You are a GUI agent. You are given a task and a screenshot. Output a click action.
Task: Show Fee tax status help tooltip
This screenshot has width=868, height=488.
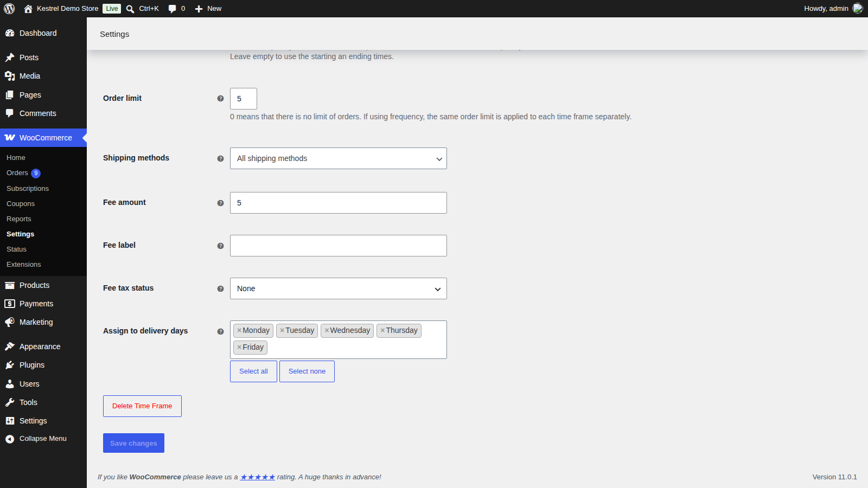[x=220, y=289]
